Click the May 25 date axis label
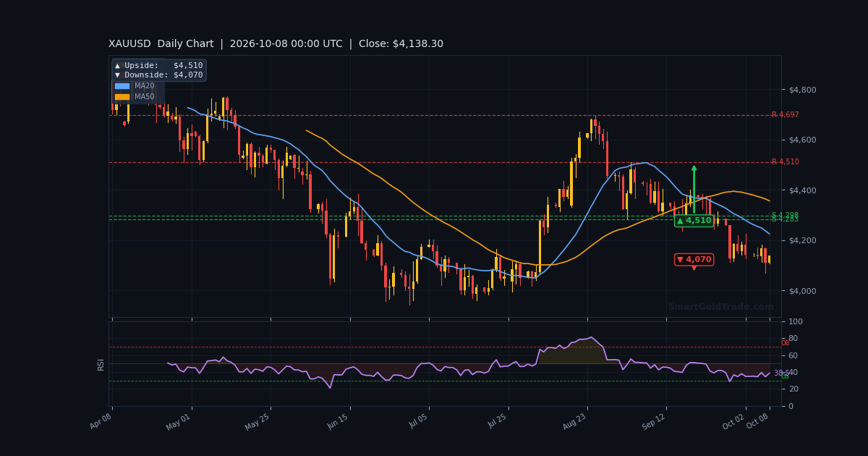 (x=259, y=423)
